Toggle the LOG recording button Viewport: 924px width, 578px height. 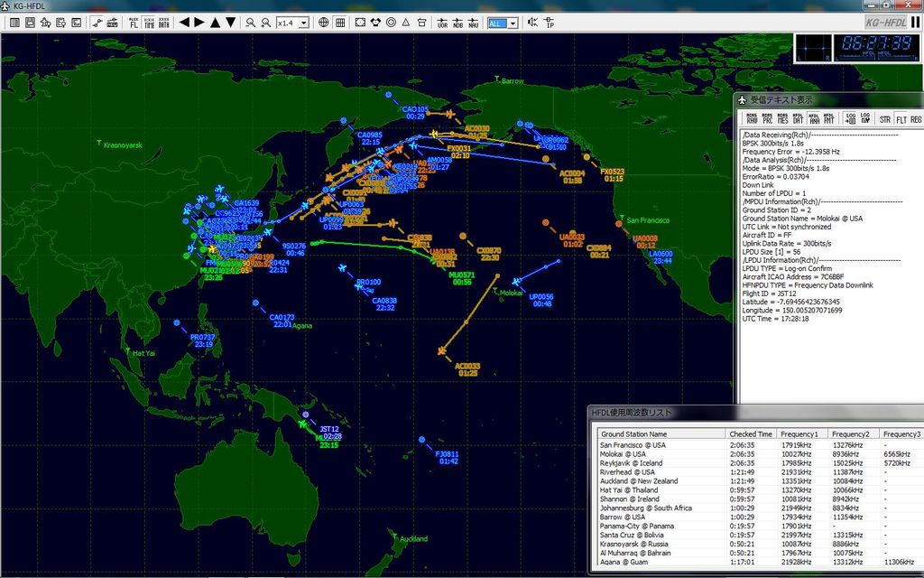click(850, 118)
